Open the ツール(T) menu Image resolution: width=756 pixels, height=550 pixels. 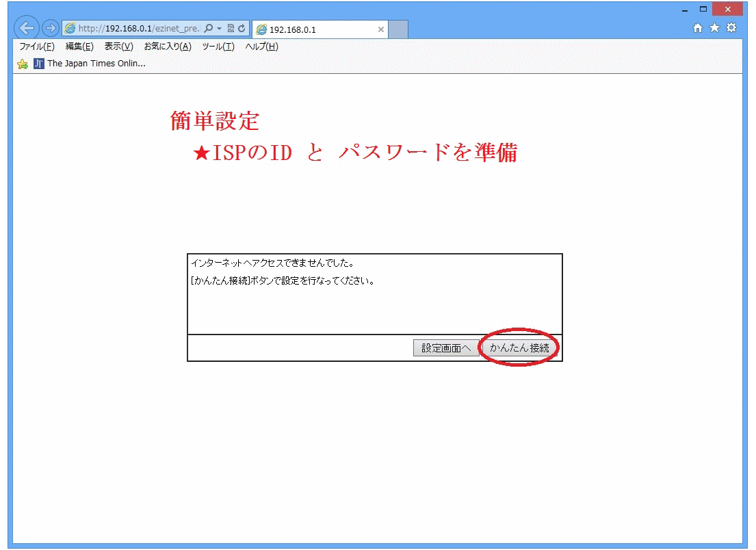point(218,47)
